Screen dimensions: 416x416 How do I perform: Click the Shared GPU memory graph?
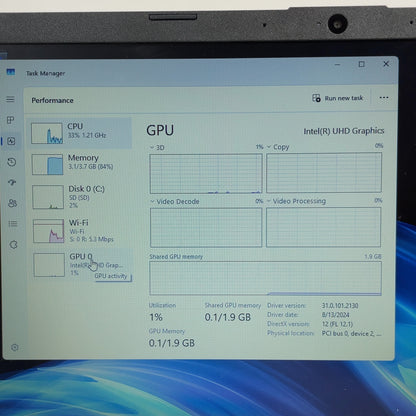tap(265, 278)
